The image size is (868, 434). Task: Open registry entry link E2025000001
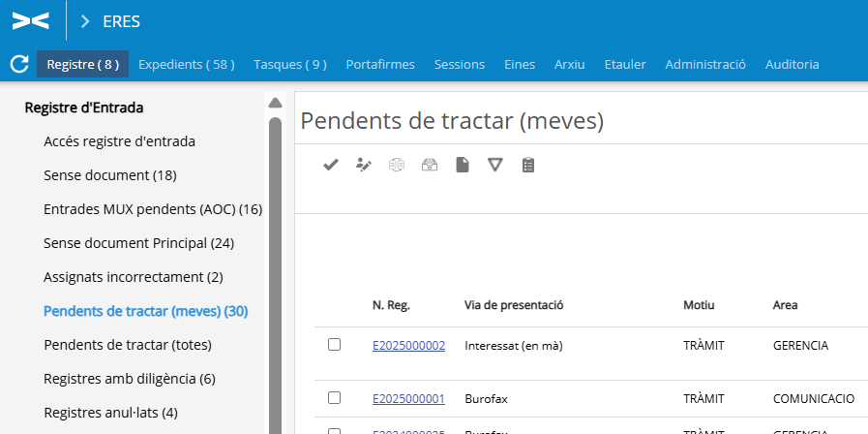coord(408,398)
